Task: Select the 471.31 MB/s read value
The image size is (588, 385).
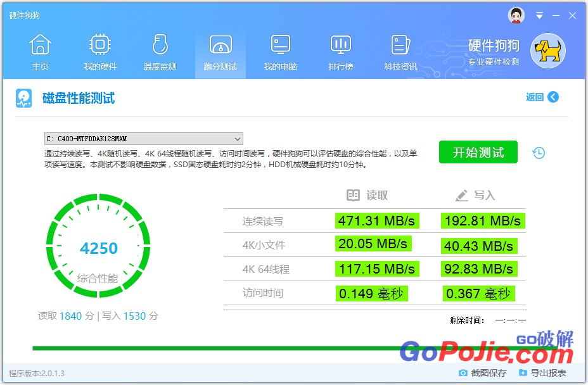Action: (x=377, y=221)
